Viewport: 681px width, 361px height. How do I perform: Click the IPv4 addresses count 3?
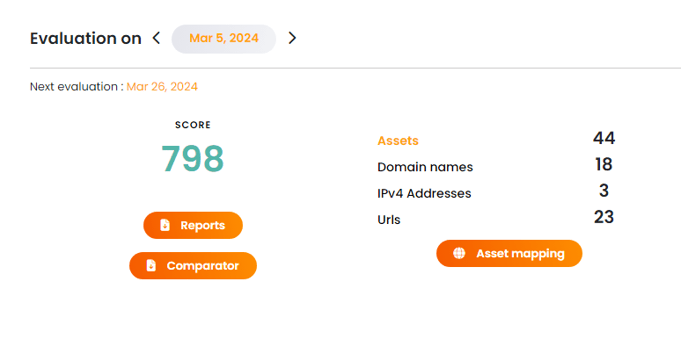604,191
